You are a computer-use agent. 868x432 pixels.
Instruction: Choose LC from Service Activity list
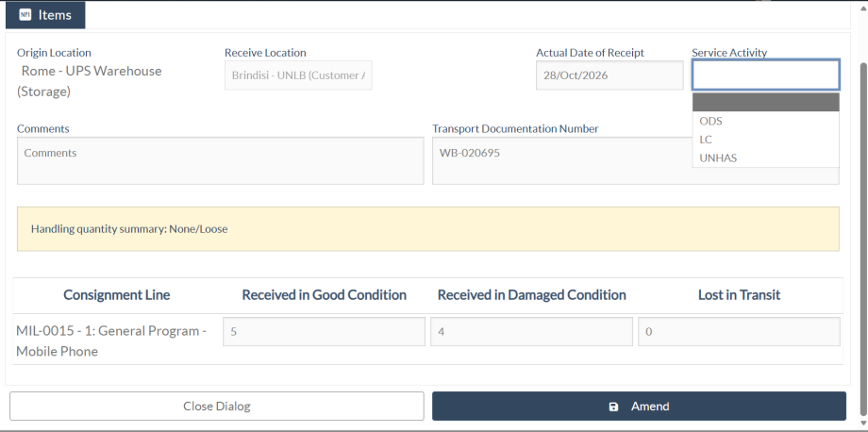[x=765, y=140]
